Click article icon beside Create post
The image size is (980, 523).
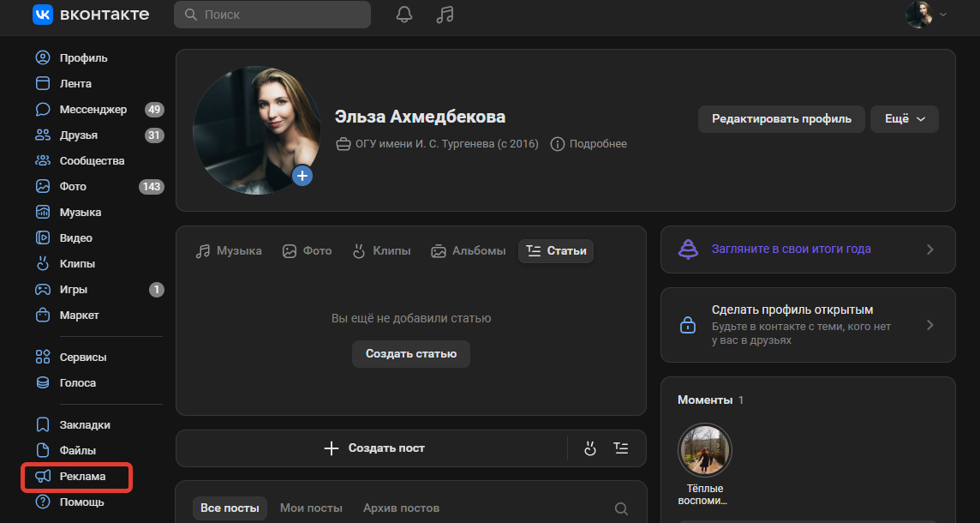click(621, 448)
